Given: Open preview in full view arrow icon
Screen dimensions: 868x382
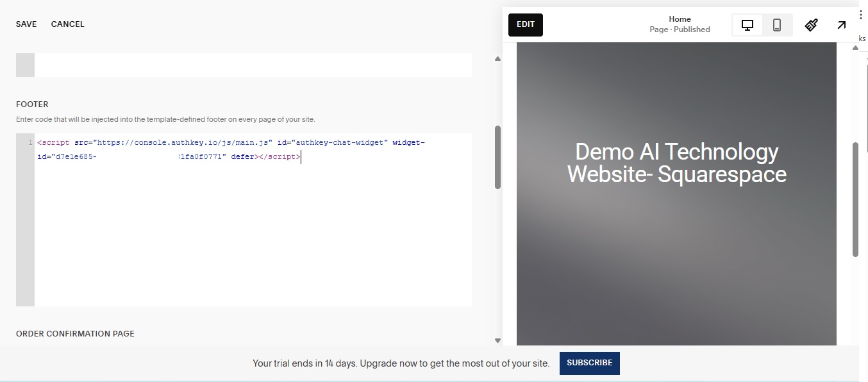Looking at the screenshot, I should coord(842,25).
